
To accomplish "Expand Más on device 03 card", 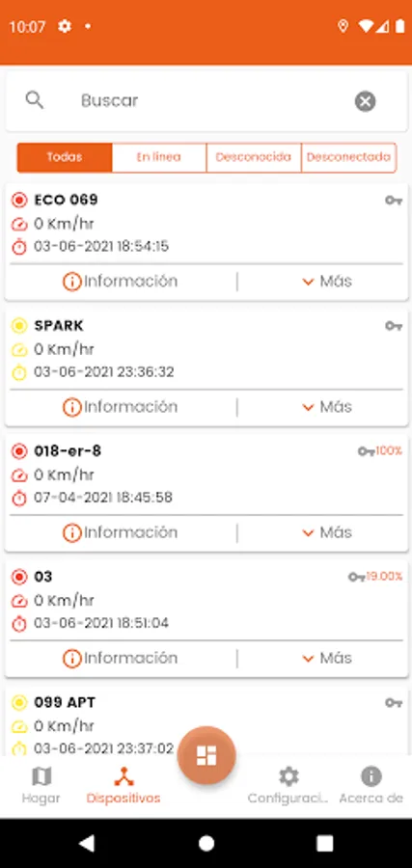I will pyautogui.click(x=327, y=658).
